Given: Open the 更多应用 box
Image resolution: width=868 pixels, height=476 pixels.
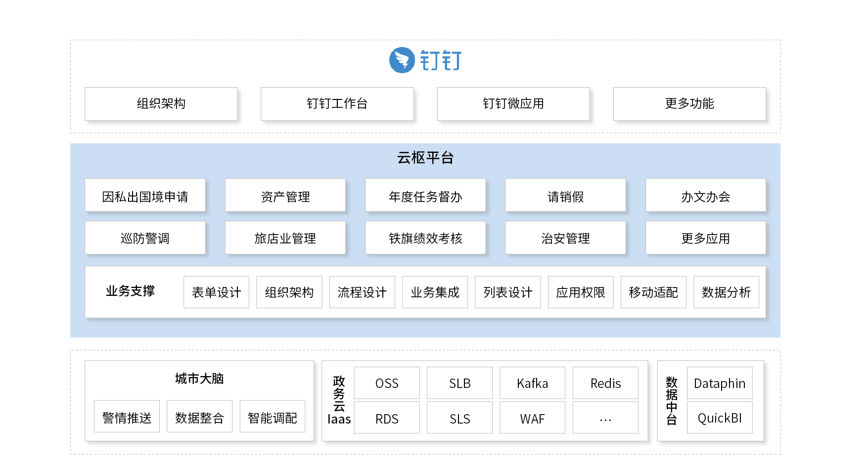Looking at the screenshot, I should tap(706, 238).
